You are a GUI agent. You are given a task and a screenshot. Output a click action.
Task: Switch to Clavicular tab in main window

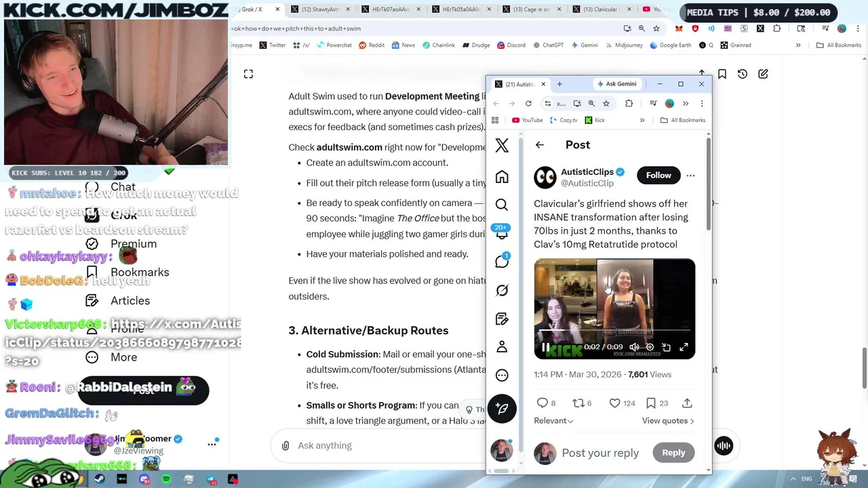point(602,9)
